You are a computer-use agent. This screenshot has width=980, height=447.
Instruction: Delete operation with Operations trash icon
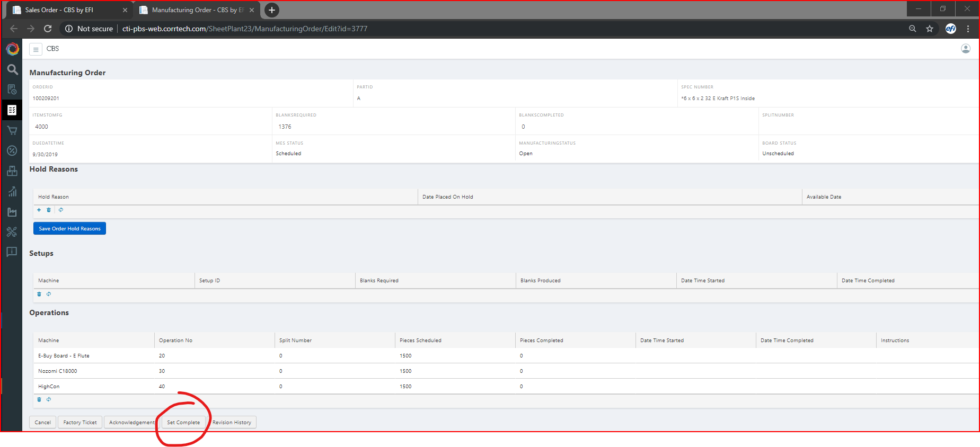click(x=39, y=399)
